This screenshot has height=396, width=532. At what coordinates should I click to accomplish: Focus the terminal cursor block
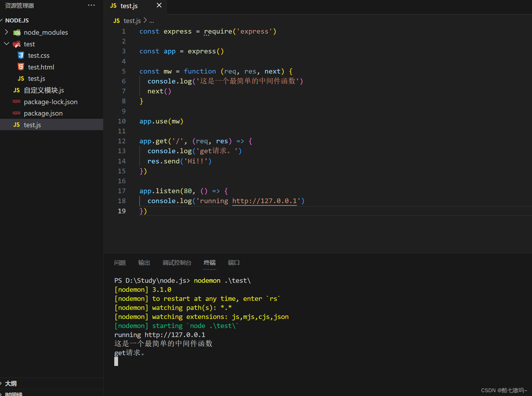click(116, 362)
